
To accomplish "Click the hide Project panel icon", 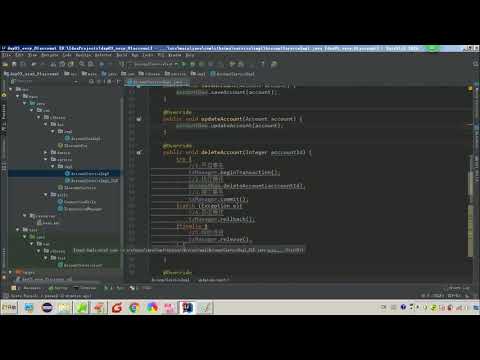I will click(x=118, y=81).
